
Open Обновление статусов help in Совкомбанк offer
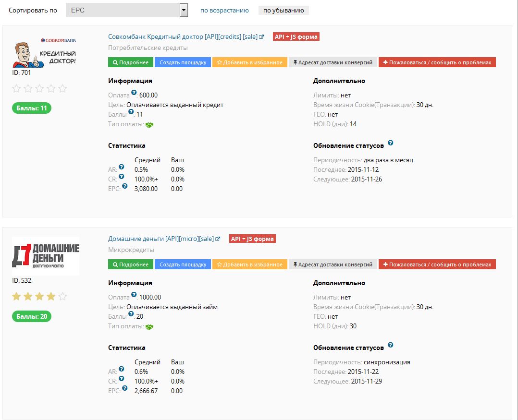coord(391,143)
